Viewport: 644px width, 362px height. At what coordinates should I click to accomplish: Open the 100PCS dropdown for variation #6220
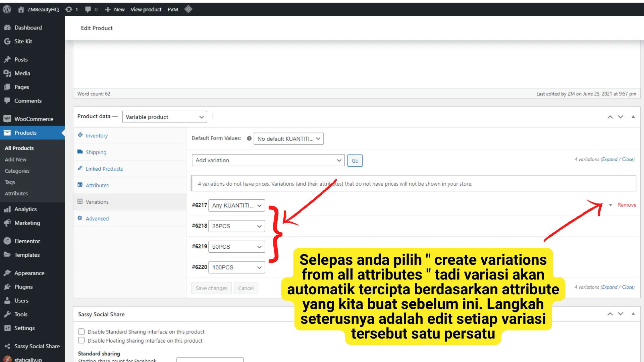point(236,267)
